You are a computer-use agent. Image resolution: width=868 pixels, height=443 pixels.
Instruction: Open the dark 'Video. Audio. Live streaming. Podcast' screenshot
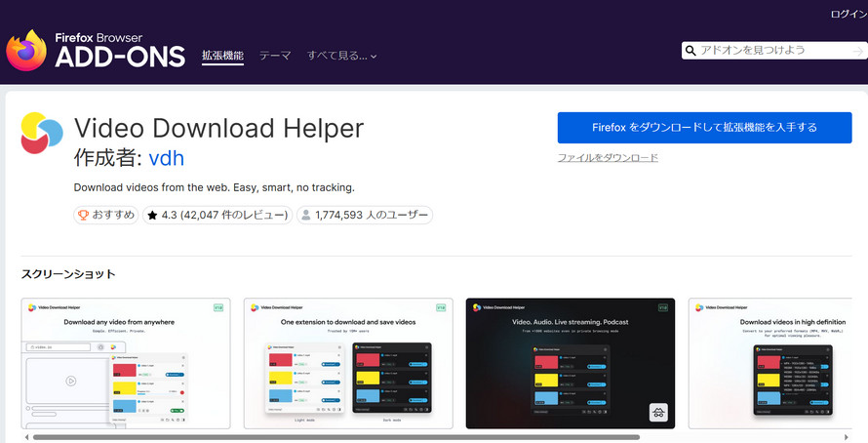(571, 363)
